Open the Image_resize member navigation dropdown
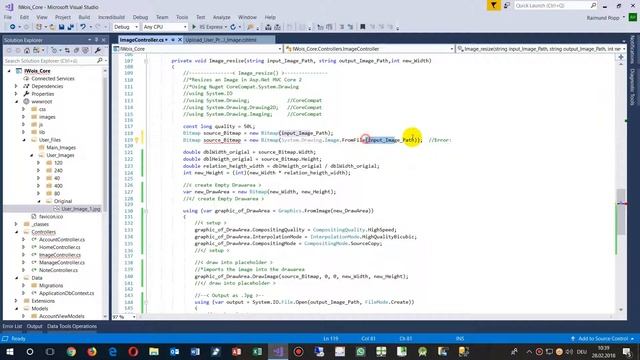 (x=541, y=49)
